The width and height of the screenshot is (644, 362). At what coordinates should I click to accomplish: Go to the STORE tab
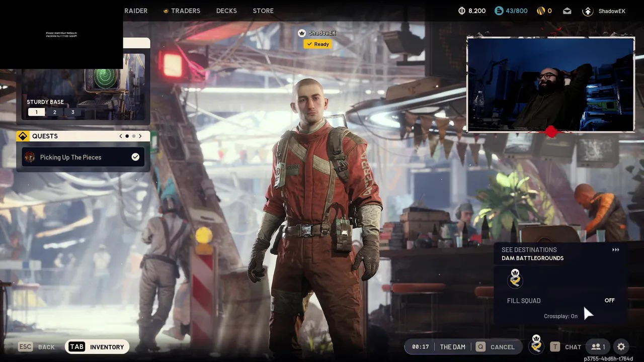[263, 11]
